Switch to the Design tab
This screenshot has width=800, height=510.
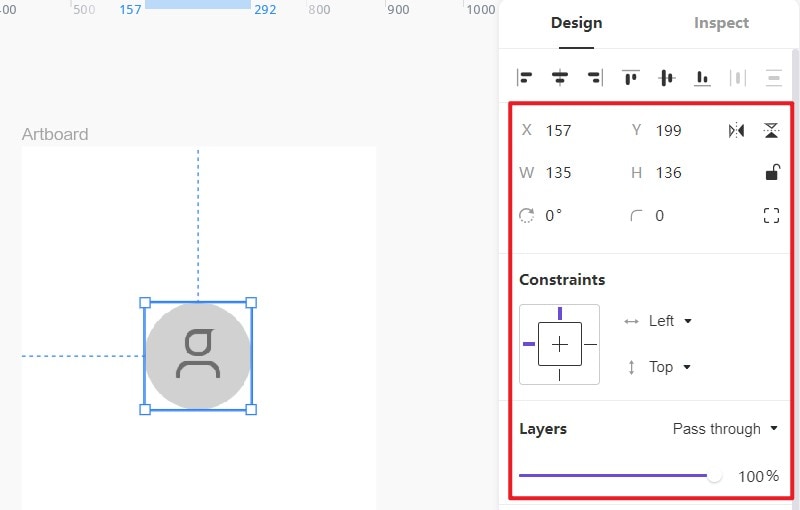pyautogui.click(x=577, y=23)
